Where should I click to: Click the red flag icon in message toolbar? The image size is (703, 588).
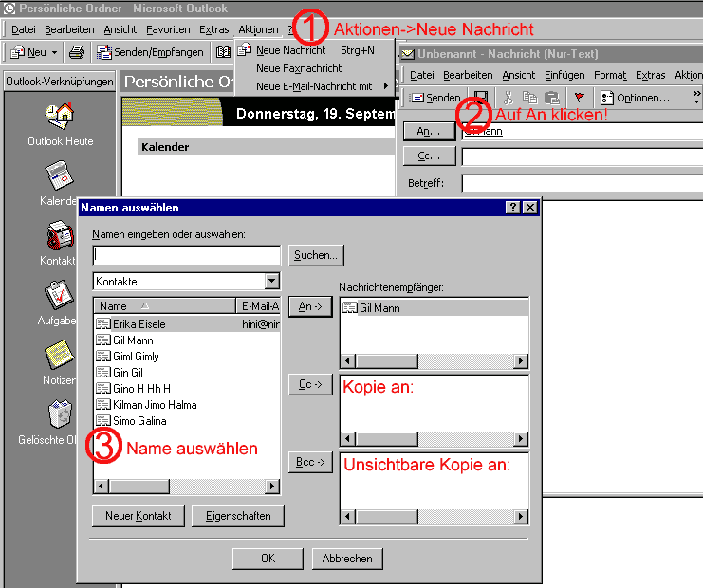(x=580, y=98)
